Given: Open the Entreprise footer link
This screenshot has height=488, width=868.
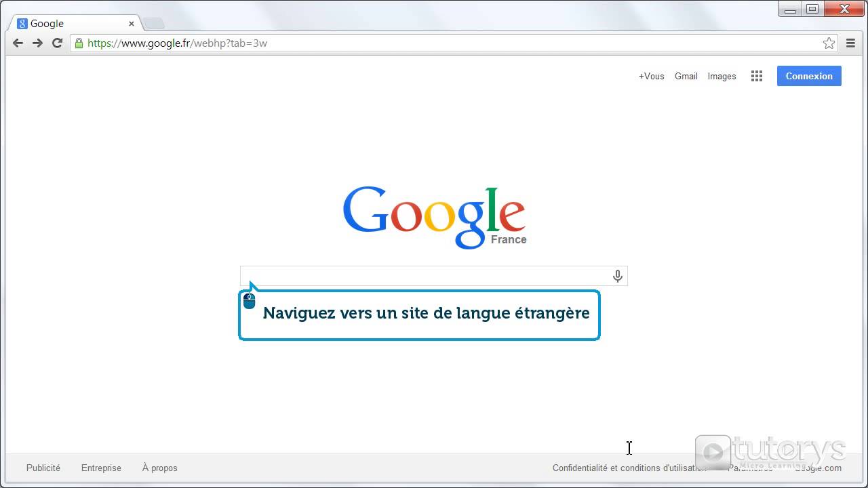Looking at the screenshot, I should pyautogui.click(x=101, y=468).
